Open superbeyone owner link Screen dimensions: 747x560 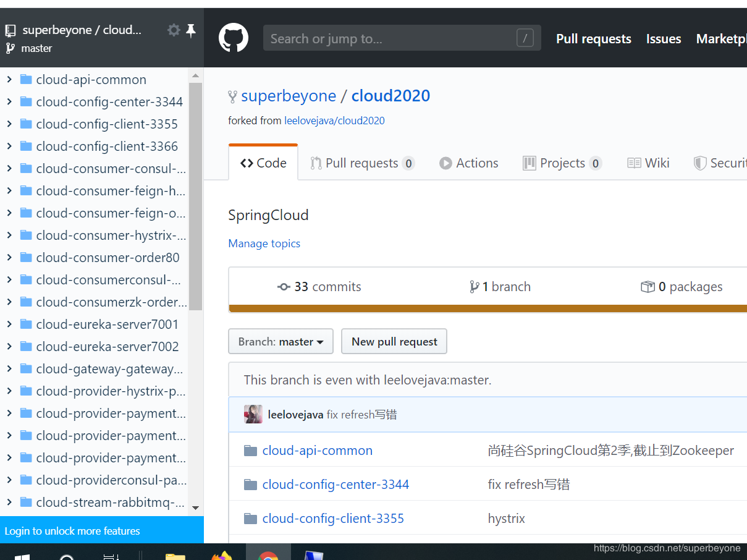(x=289, y=96)
